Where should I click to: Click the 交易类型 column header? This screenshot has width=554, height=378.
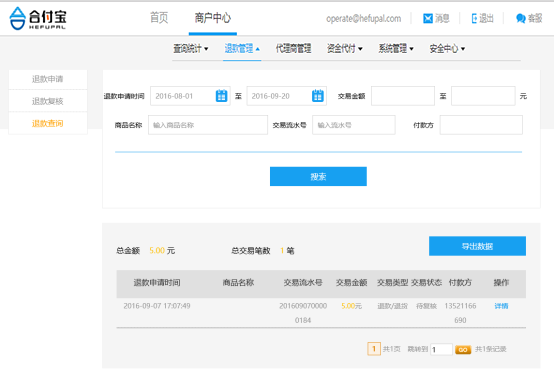point(393,283)
